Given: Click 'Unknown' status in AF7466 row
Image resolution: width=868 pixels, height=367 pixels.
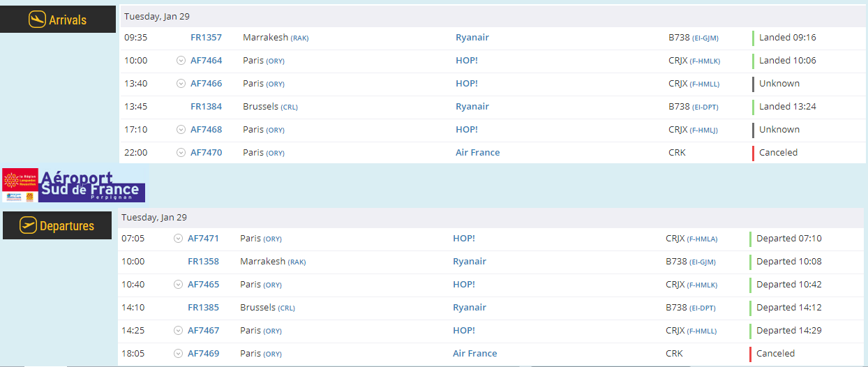Looking at the screenshot, I should pos(779,84).
